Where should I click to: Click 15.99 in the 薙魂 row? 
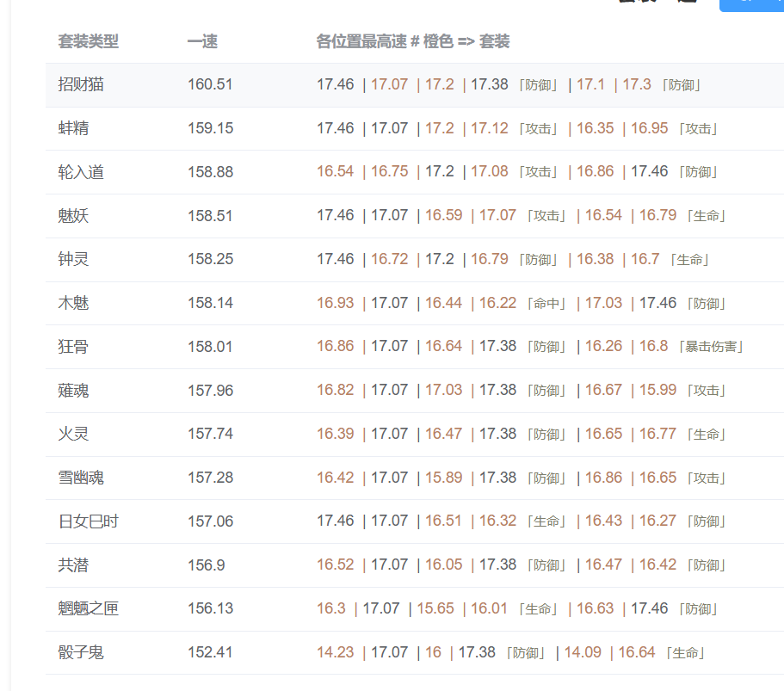point(657,390)
